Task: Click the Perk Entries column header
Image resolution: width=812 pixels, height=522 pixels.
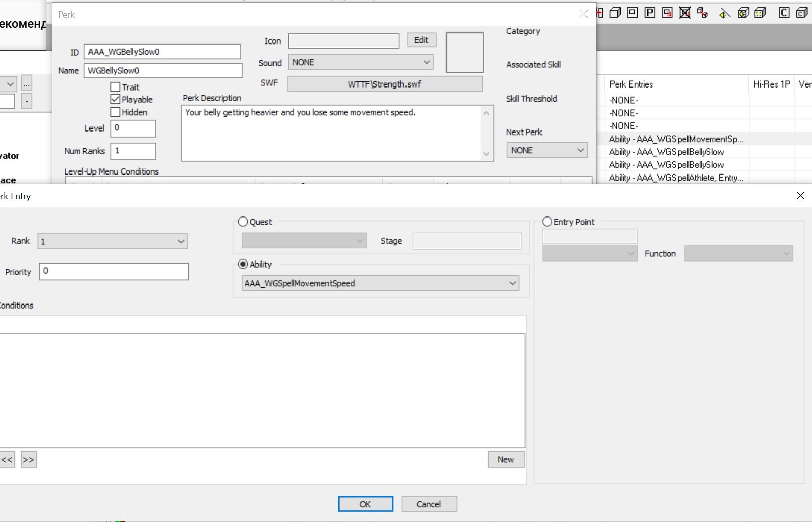Action: coord(676,84)
